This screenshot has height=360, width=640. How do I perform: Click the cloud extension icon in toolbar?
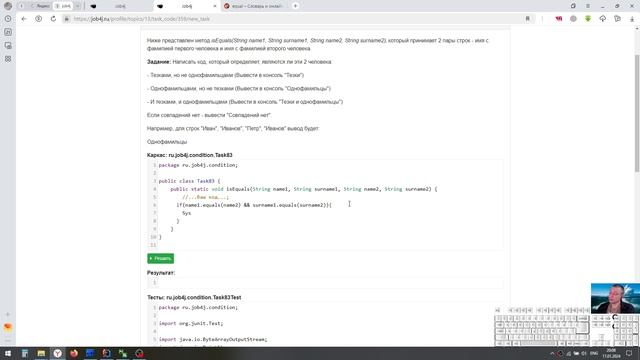click(x=603, y=19)
